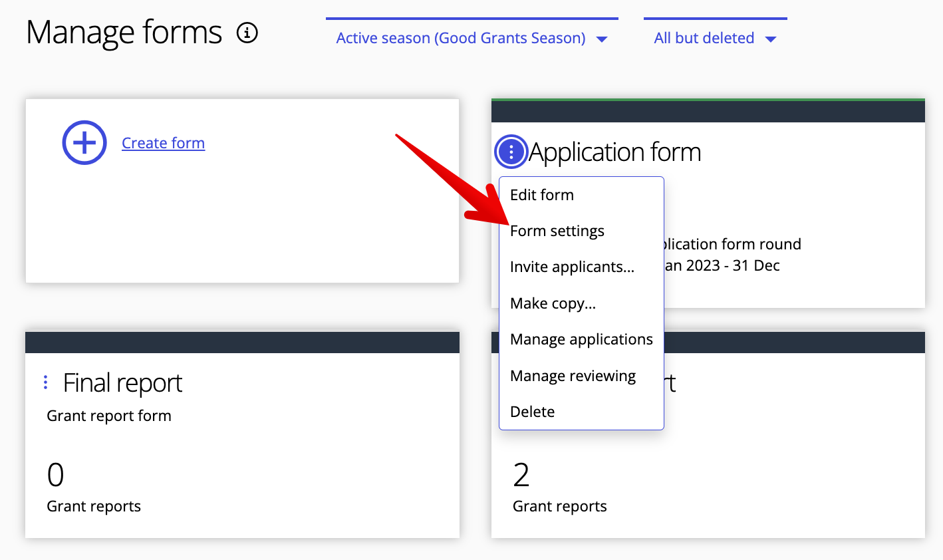Screen dimensions: 943x560
Task: Select Manage reviewing menu entry
Action: pos(573,376)
